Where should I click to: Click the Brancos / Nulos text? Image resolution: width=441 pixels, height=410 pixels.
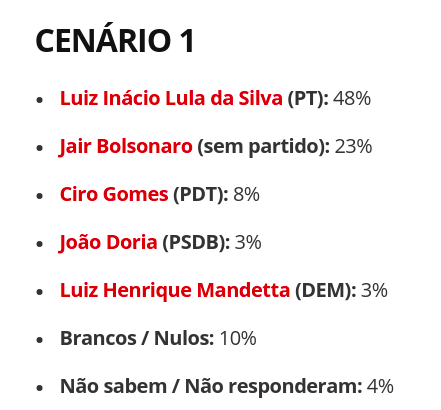[x=137, y=338]
